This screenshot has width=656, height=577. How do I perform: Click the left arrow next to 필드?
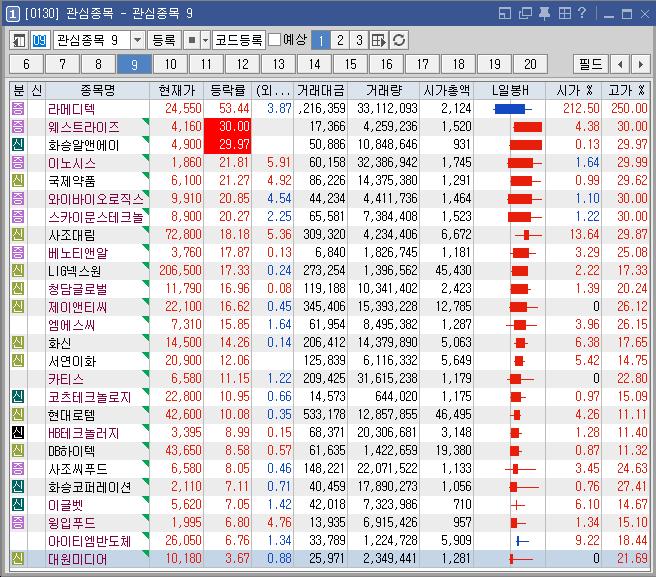point(620,64)
